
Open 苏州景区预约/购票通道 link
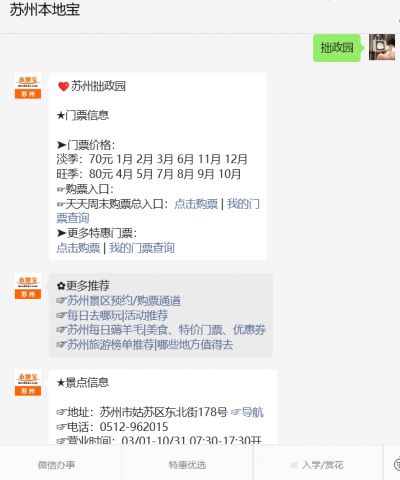(x=124, y=301)
